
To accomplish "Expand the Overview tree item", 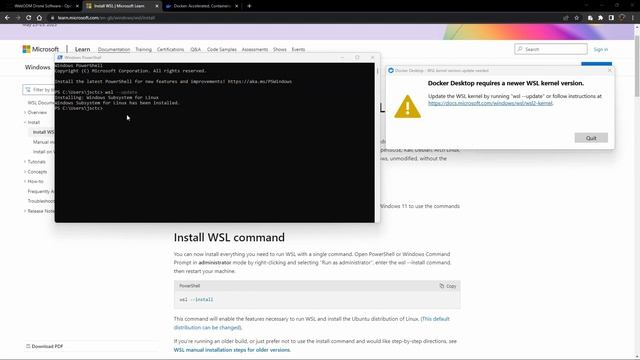I will pos(37,112).
